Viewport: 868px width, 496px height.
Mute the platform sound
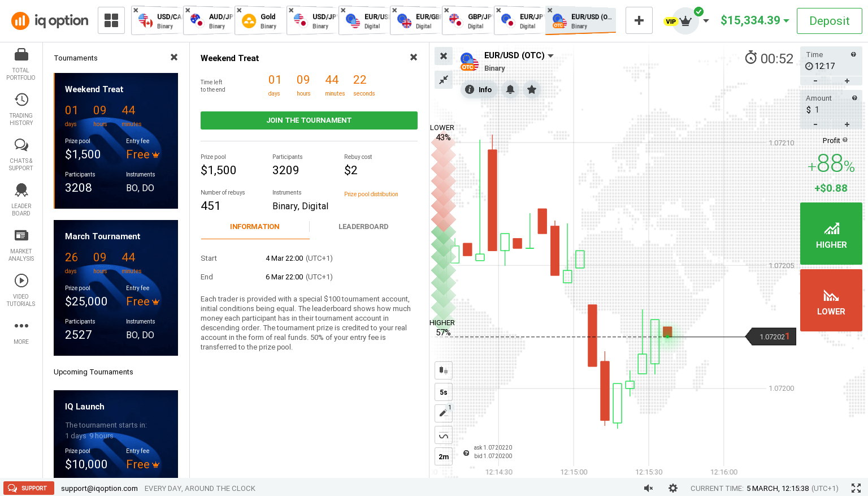[648, 488]
